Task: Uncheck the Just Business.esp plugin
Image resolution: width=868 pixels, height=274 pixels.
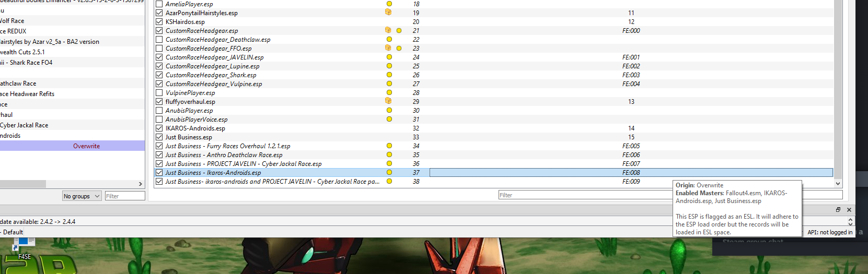Action: point(159,137)
